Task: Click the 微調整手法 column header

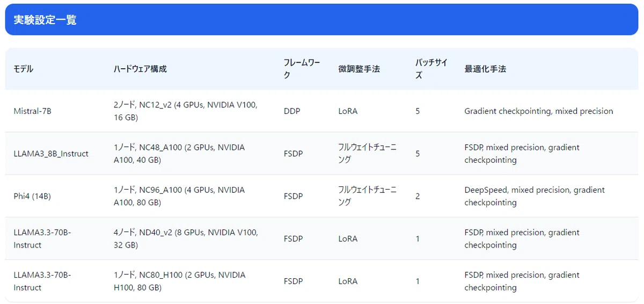Action: (359, 69)
